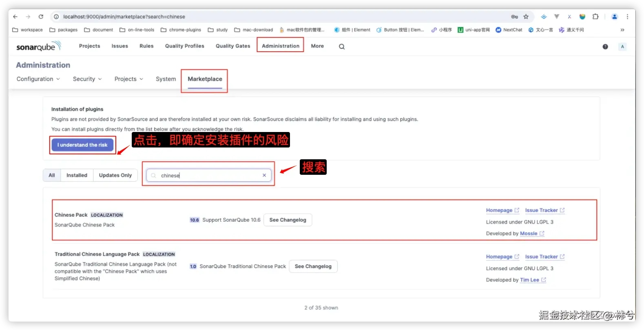Image resolution: width=644 pixels, height=330 pixels.
Task: Bookmark this page with star icon
Action: point(526,17)
